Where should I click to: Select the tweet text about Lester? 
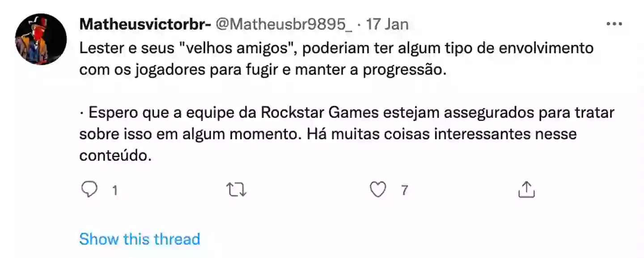click(x=313, y=58)
